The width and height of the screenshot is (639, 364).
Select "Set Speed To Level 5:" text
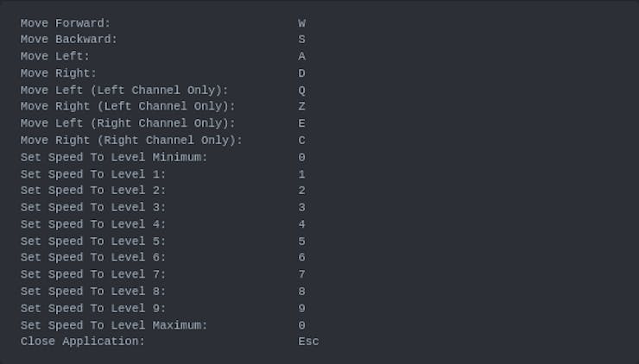click(x=93, y=242)
